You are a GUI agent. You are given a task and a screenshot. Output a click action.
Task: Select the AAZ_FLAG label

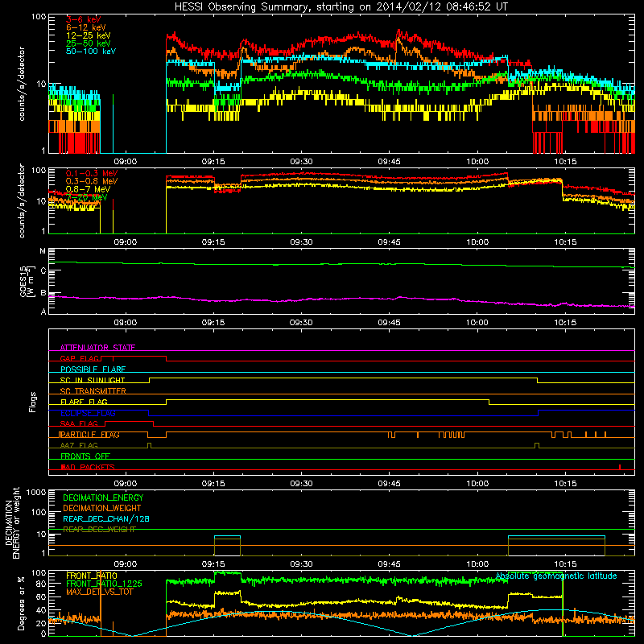tap(79, 445)
